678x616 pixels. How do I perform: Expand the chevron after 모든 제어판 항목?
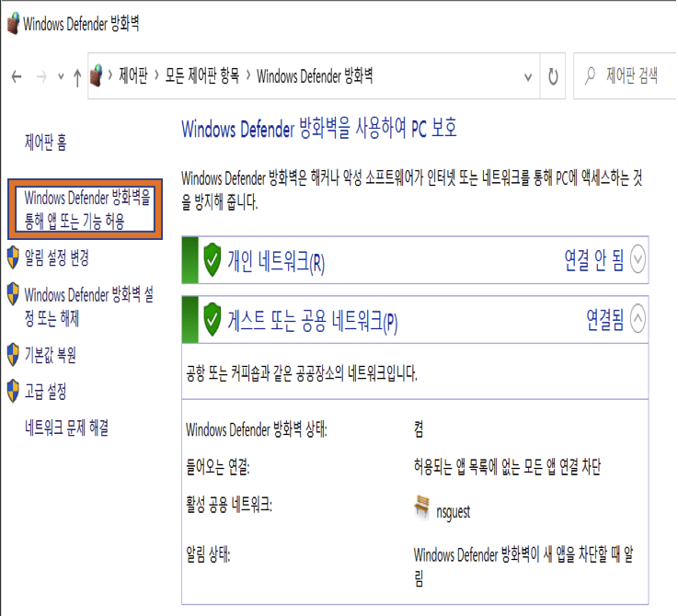pyautogui.click(x=247, y=75)
